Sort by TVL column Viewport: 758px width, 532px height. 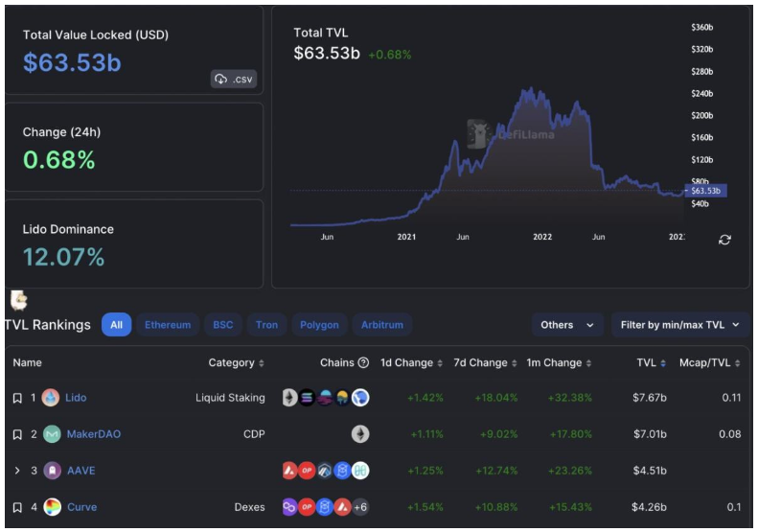click(652, 362)
